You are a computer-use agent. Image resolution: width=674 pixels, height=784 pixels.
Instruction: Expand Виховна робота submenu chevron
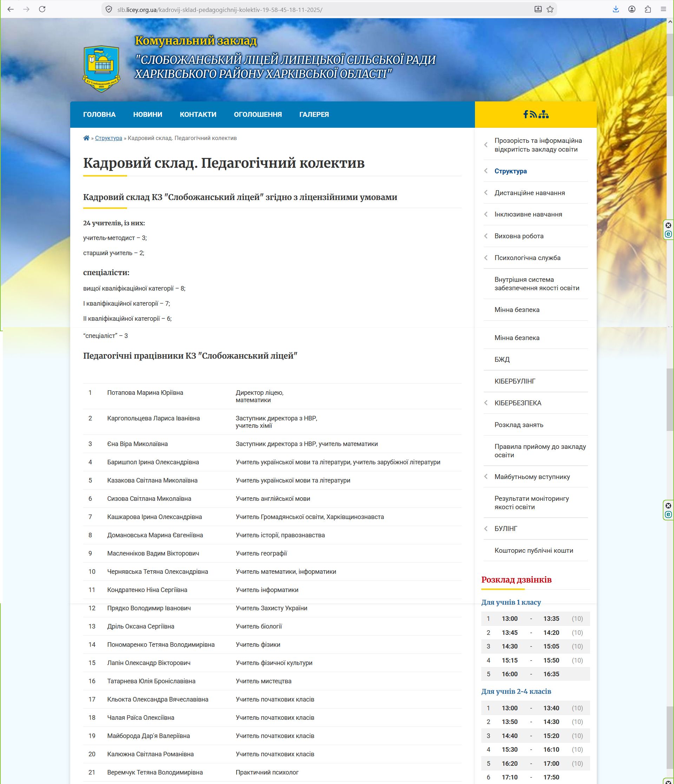click(486, 236)
